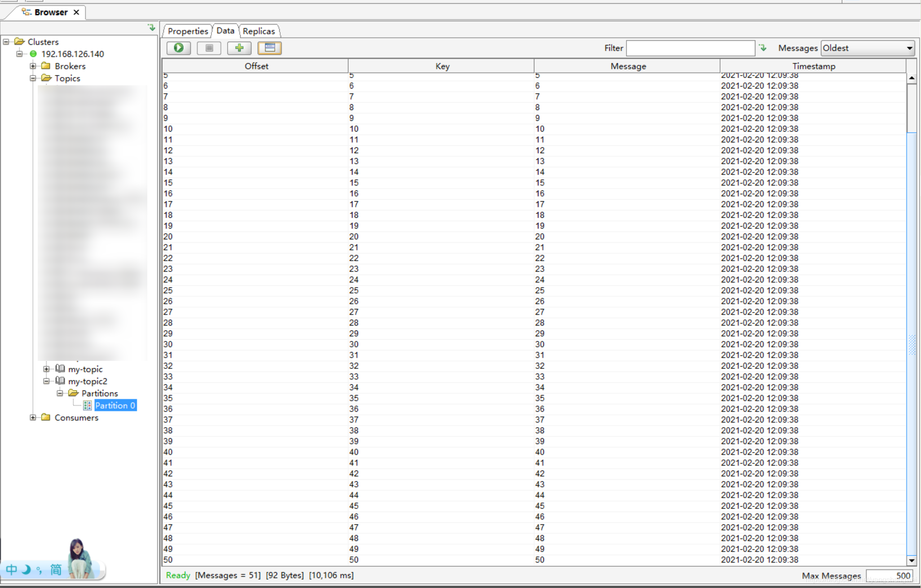Open the Messages Oldest dropdown
The height and width of the screenshot is (588, 921).
[909, 48]
